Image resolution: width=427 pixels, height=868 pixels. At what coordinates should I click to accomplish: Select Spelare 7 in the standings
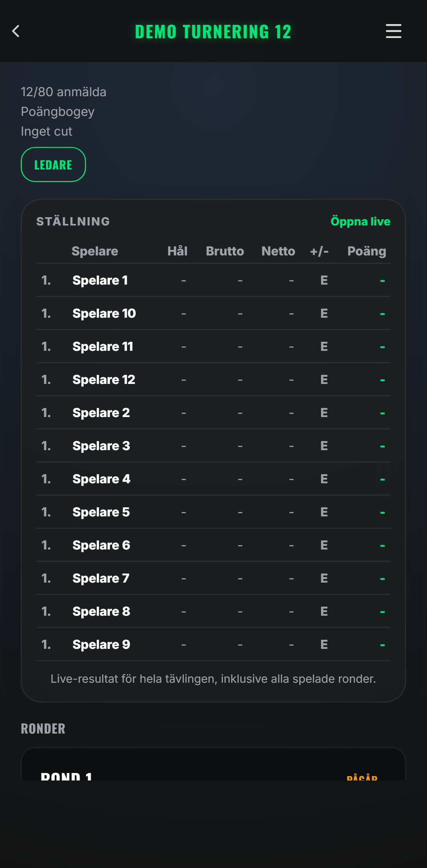click(x=213, y=578)
